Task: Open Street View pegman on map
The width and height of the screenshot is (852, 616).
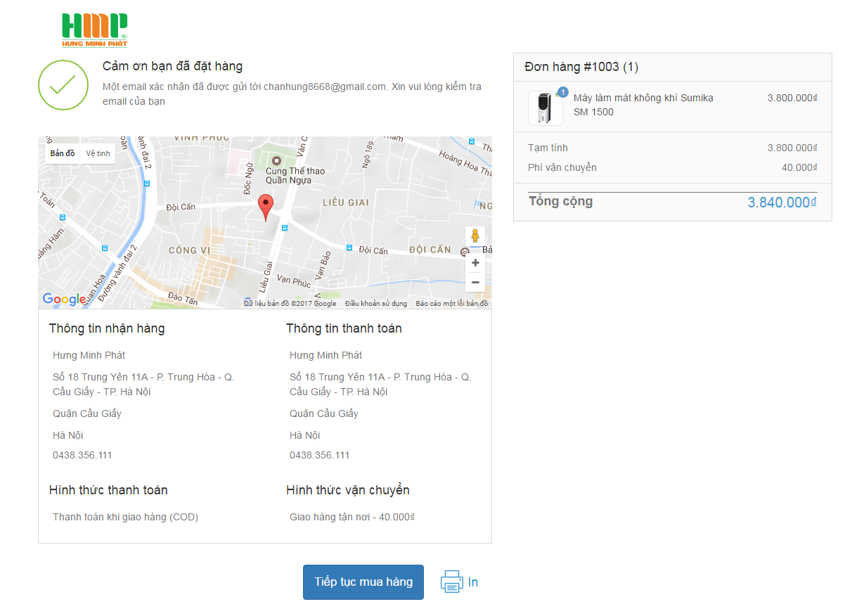Action: pos(475,236)
